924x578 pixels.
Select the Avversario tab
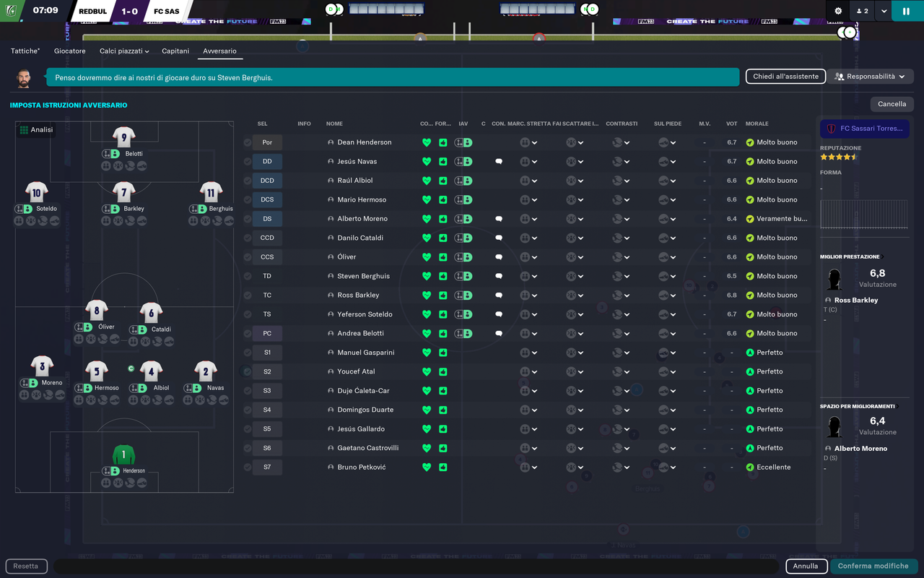(x=219, y=51)
